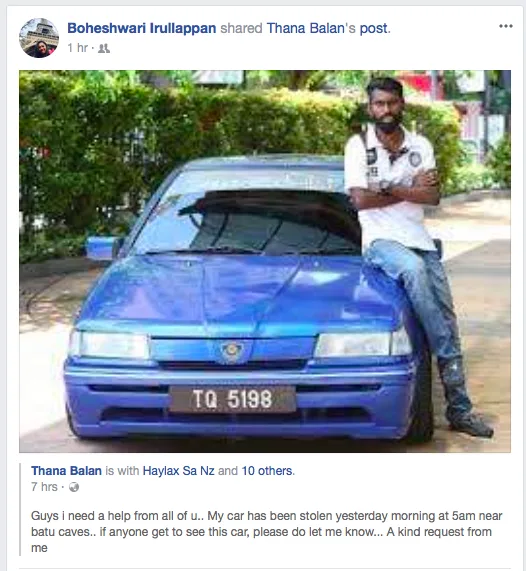Visit Boheshwari Irullappan's profile name link
This screenshot has height=571, width=526.
pos(142,28)
